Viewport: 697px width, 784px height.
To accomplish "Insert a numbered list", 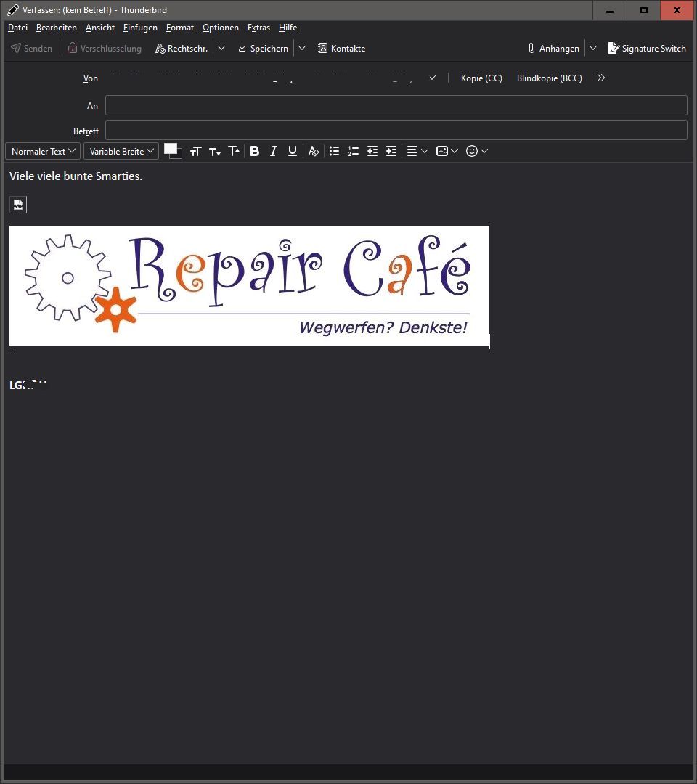I will tap(353, 151).
